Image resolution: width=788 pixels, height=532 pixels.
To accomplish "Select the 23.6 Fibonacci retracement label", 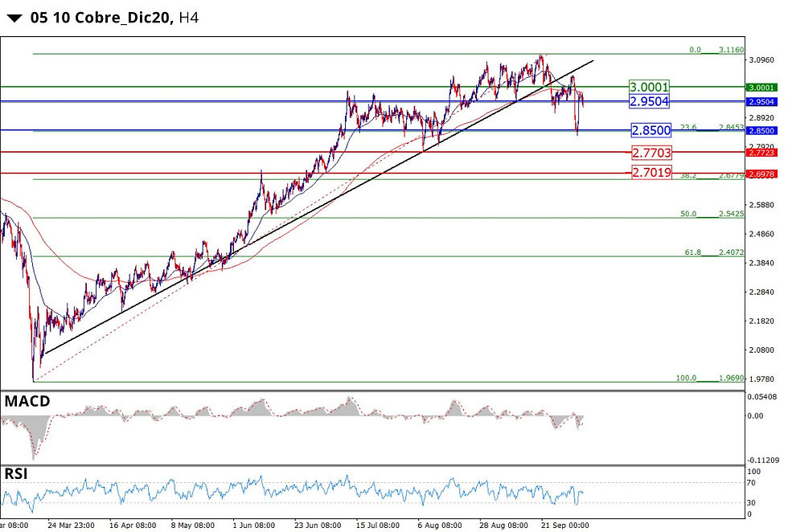I will [x=708, y=126].
